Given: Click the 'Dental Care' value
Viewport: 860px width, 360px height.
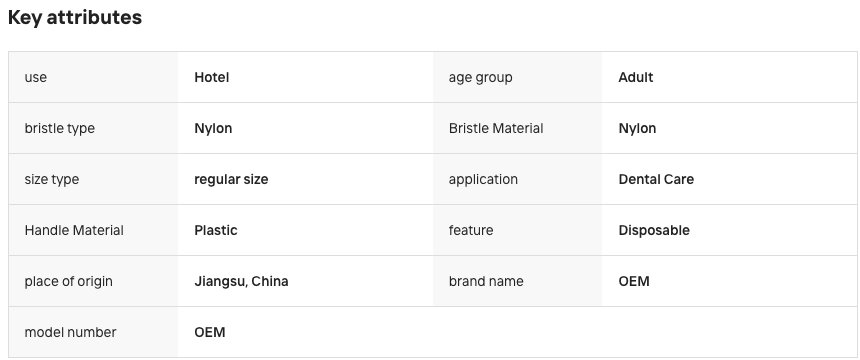Looking at the screenshot, I should 656,179.
